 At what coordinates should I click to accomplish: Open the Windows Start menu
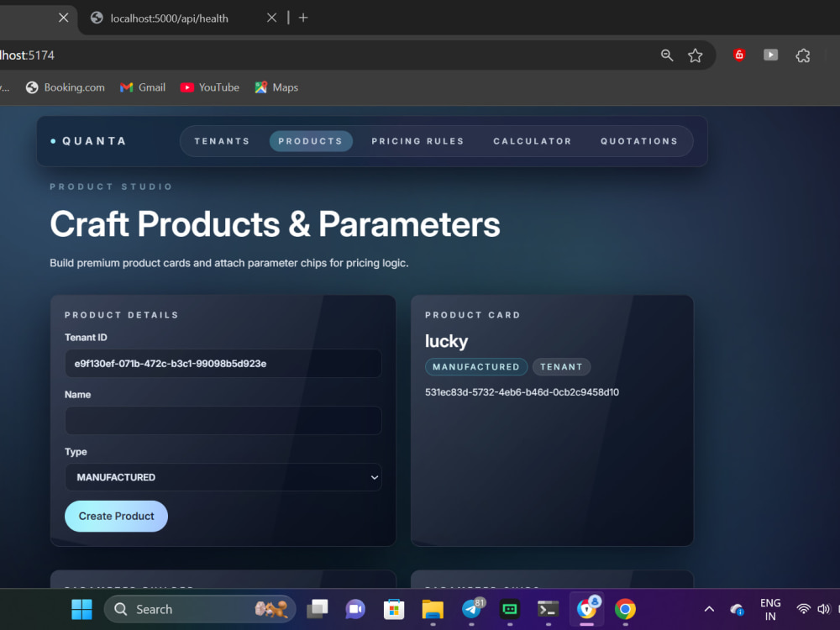82,609
